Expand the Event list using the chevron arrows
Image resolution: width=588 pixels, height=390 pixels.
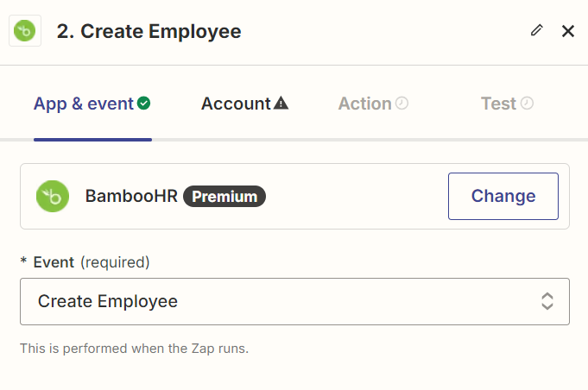point(547,301)
